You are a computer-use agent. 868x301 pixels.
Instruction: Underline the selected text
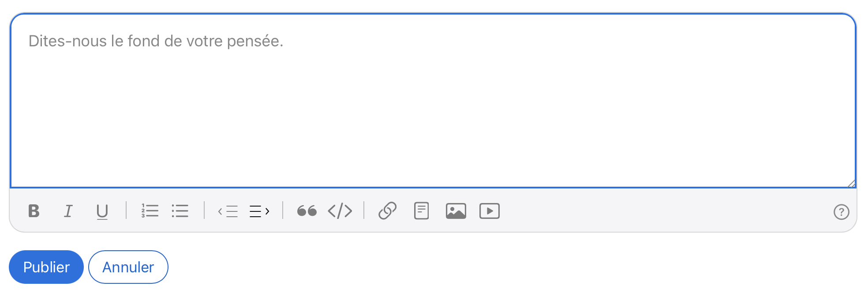coord(102,211)
